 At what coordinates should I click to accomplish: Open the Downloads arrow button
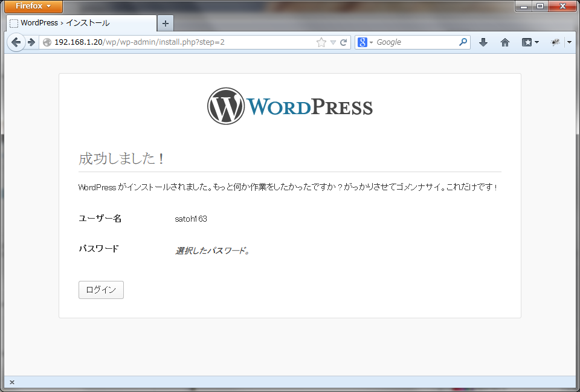pos(483,42)
